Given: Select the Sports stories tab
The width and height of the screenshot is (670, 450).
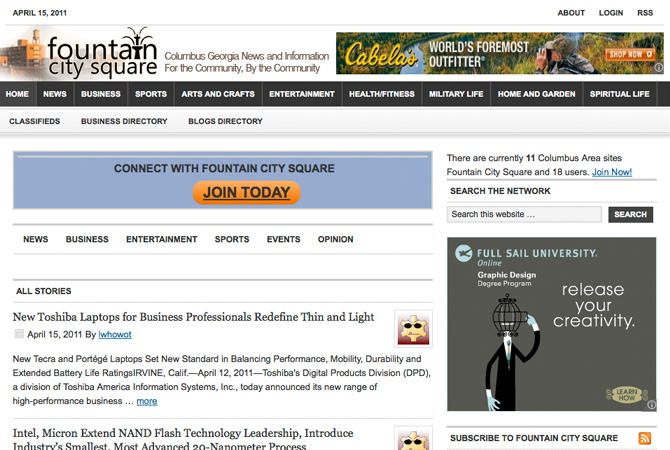Looking at the screenshot, I should click(x=232, y=239).
